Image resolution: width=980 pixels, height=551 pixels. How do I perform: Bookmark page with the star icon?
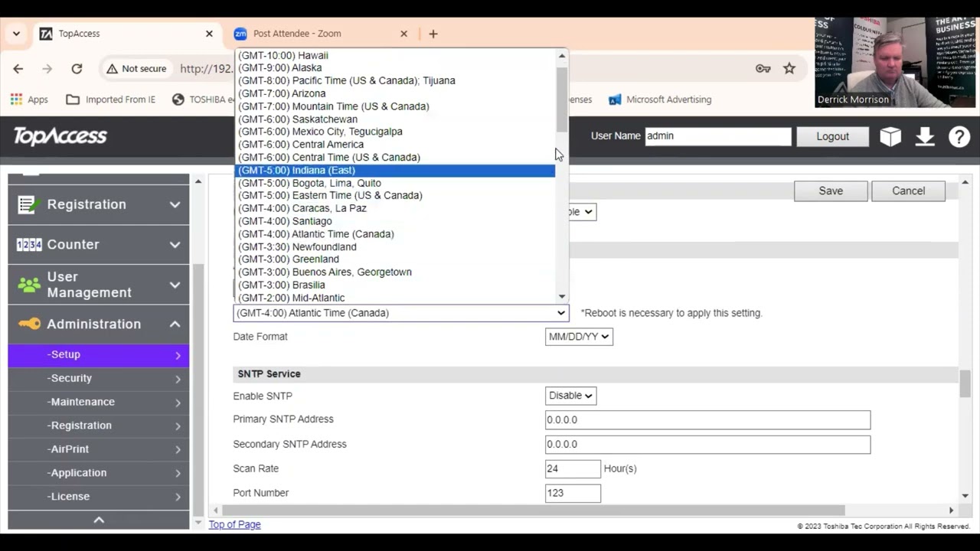click(789, 68)
